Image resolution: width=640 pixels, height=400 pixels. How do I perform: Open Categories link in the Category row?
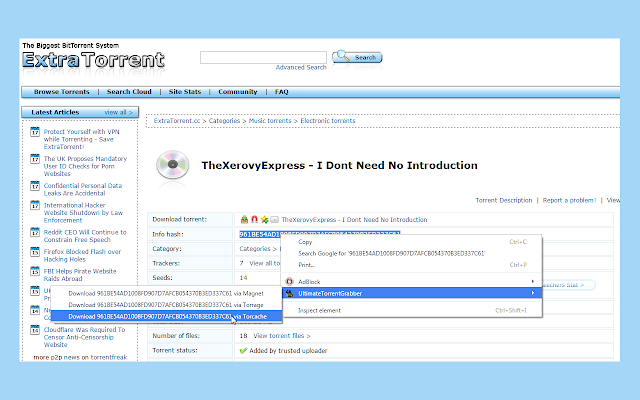255,249
